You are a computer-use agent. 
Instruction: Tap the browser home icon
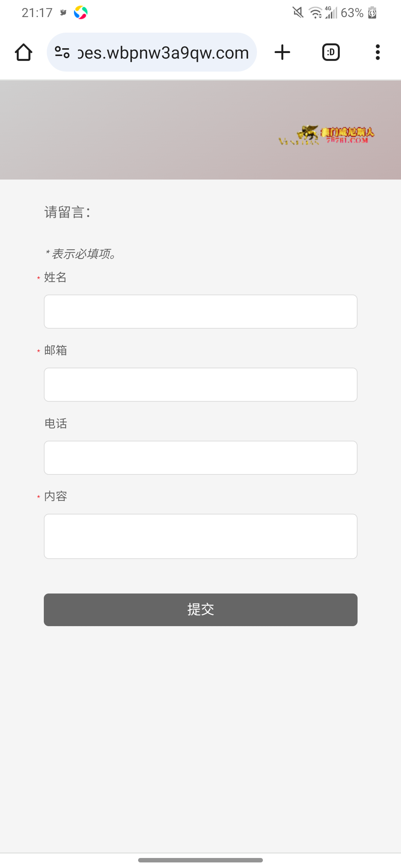(x=23, y=52)
